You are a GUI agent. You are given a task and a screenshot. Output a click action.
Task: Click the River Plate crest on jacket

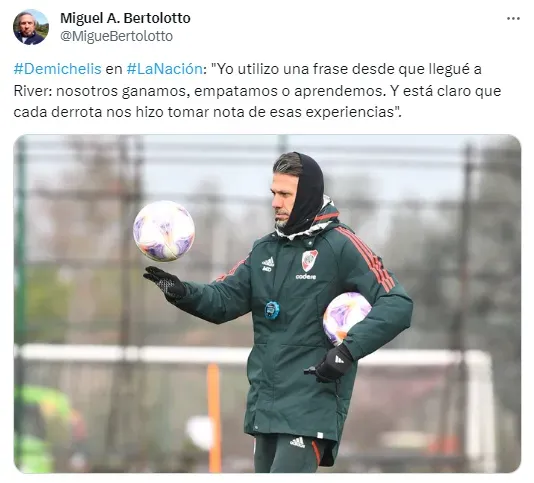pos(310,260)
